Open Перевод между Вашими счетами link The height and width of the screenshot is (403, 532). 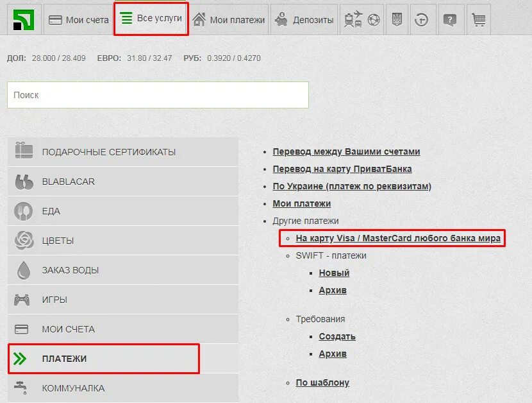[346, 151]
